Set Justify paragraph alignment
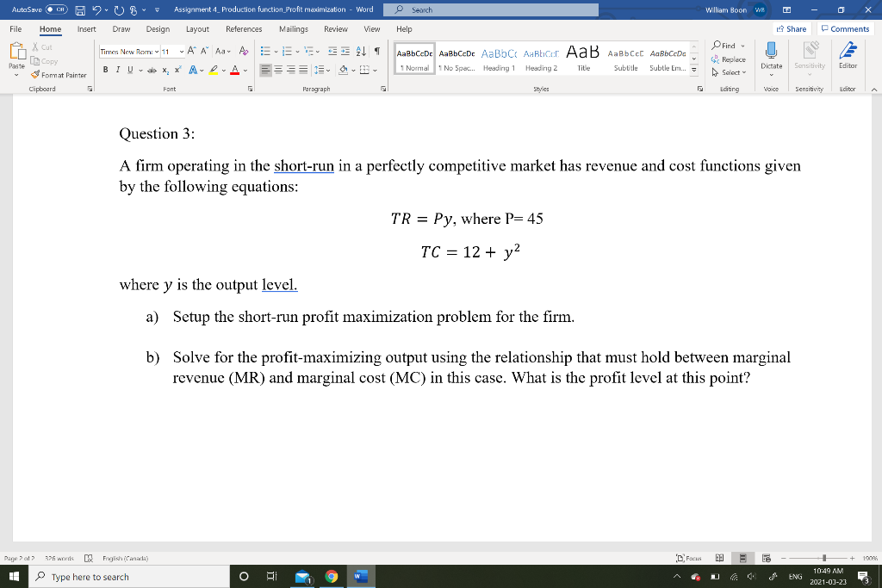 click(303, 70)
